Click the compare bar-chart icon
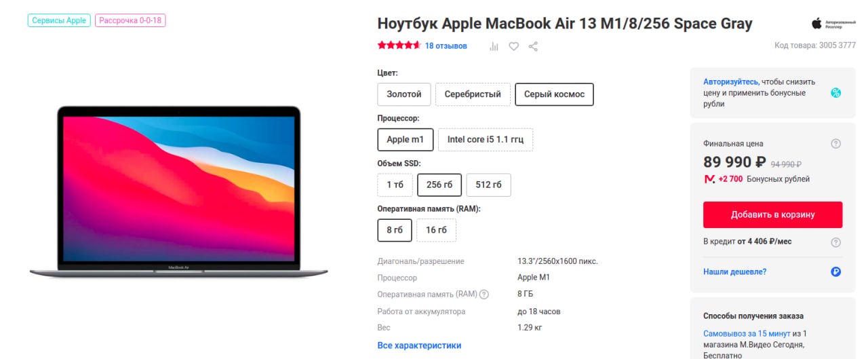Viewport: 868px width, 359px height. tap(494, 46)
